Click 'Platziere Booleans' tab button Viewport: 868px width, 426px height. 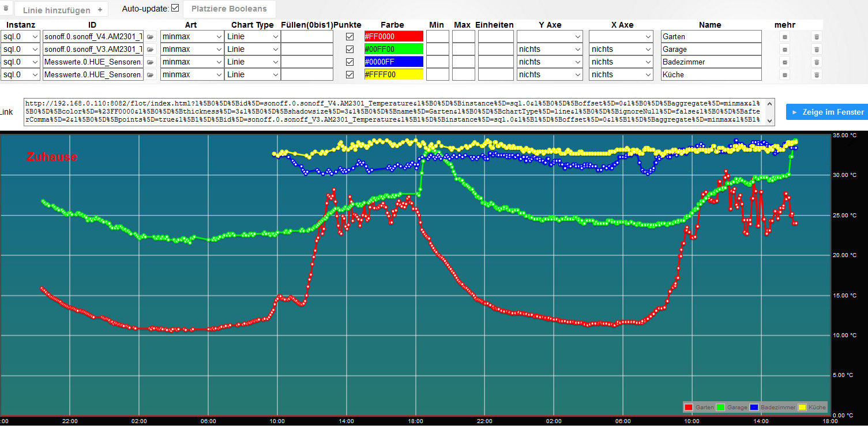(229, 9)
